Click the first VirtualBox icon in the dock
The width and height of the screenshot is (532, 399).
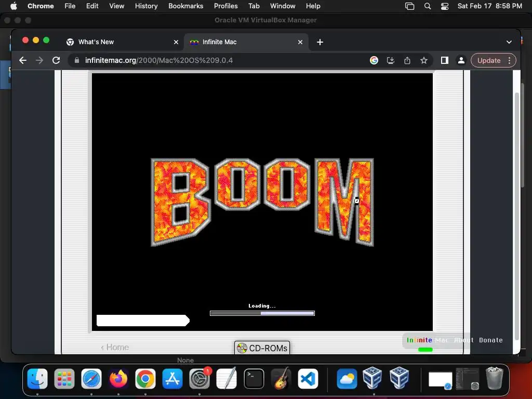tap(372, 378)
